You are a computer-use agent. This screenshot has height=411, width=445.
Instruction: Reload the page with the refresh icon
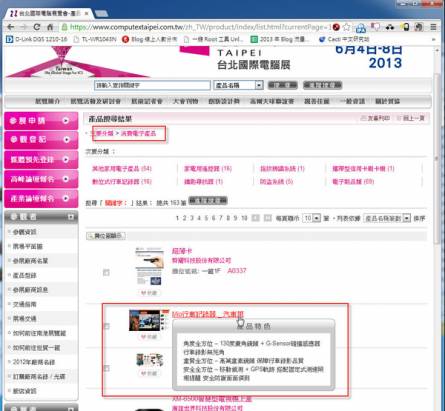[x=37, y=27]
